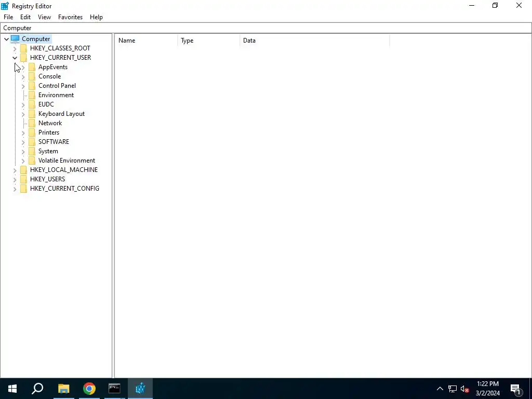Switch to Command Prompt in the taskbar
The height and width of the screenshot is (399, 532).
(x=114, y=389)
